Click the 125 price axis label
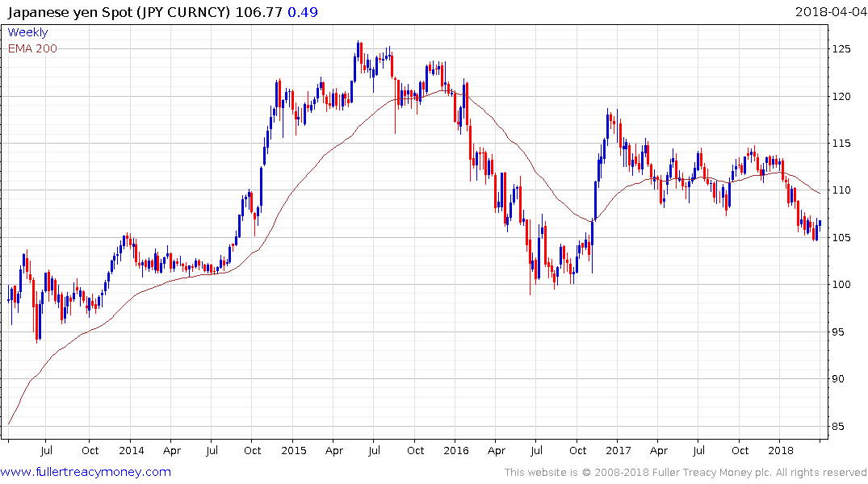Screen dimensions: 868x484 pyautogui.click(x=841, y=49)
